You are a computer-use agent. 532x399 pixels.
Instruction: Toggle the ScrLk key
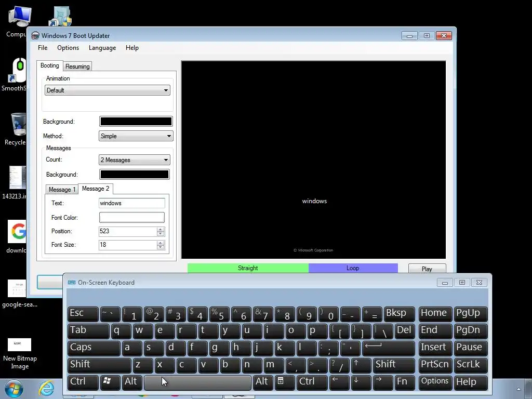(x=471, y=365)
